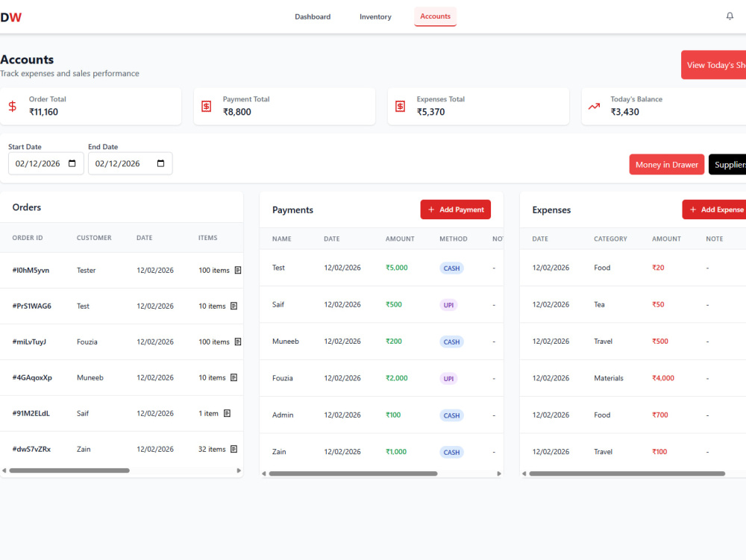
Task: Click the ₹4,000 Materials expense amount
Action: pos(663,378)
